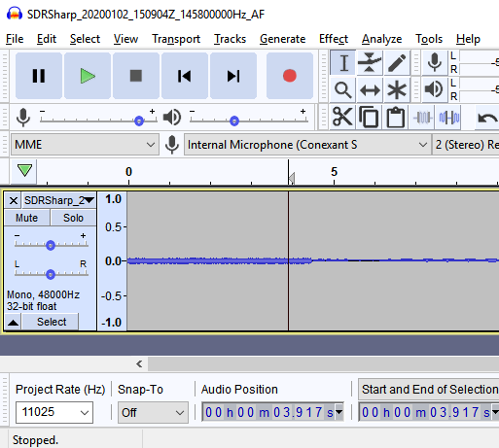Activate the Zoom magnifier tool
The width and height of the screenshot is (499, 448).
343,89
